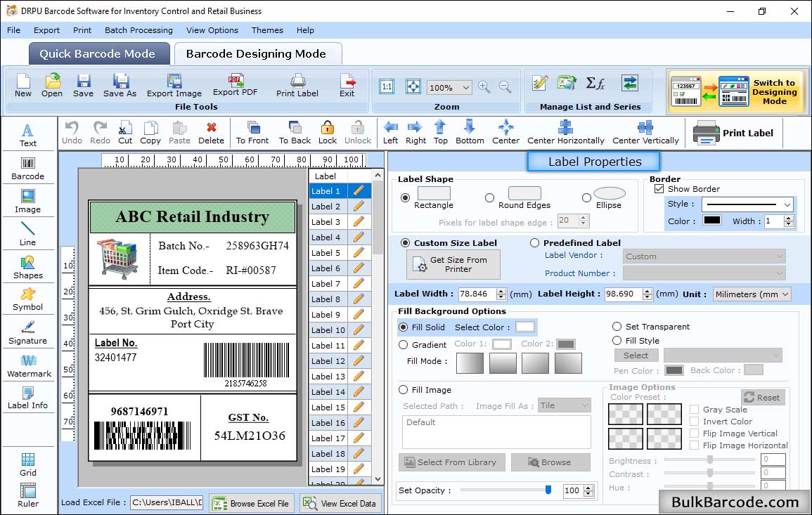Screen dimensions: 812x515
Task: Click the Label Height spinner
Action: pos(647,294)
